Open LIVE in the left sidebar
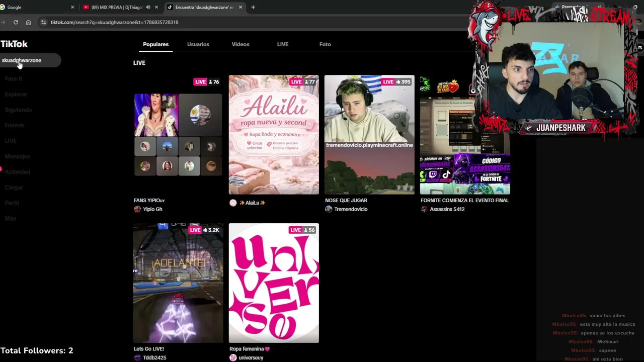This screenshot has width=644, height=362. [x=11, y=141]
